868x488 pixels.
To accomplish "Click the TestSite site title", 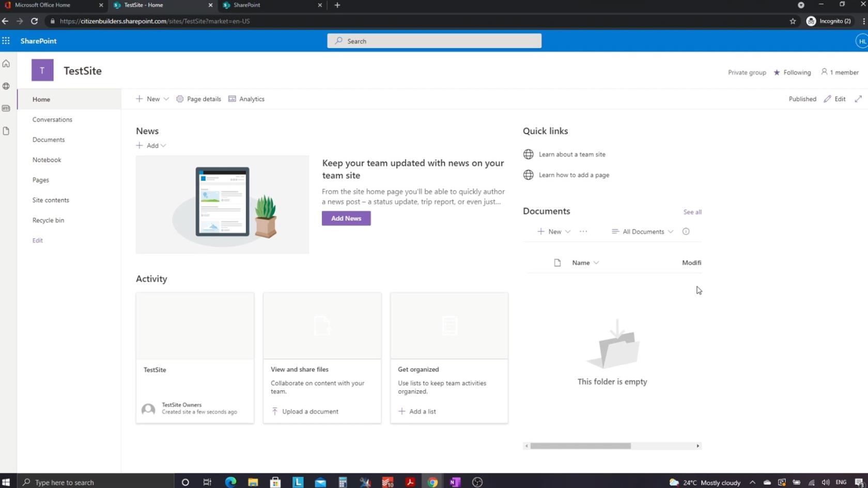I will click(x=83, y=71).
